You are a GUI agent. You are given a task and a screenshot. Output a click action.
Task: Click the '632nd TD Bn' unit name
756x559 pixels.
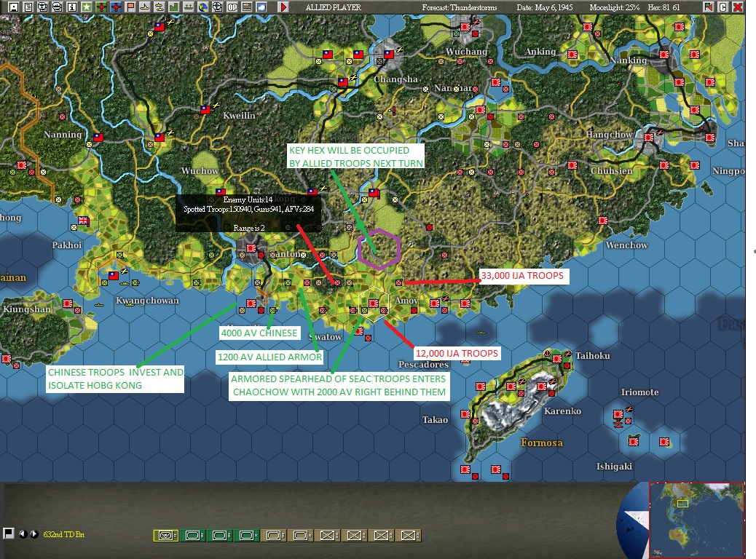63,534
